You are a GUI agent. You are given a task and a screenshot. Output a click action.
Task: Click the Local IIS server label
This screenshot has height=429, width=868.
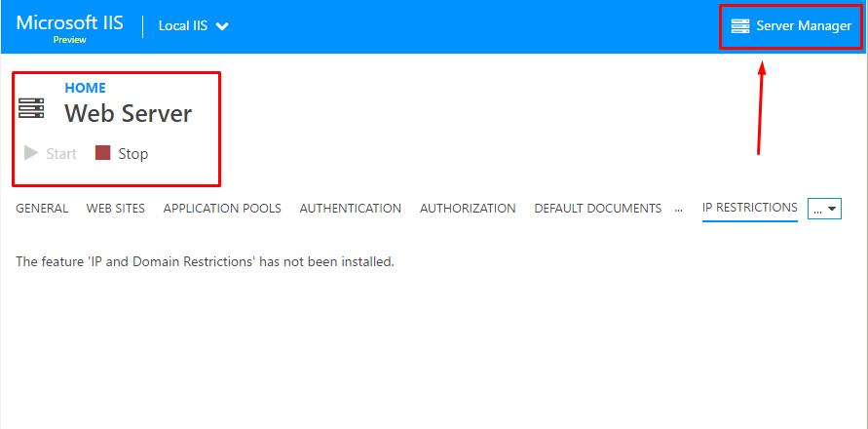183,26
